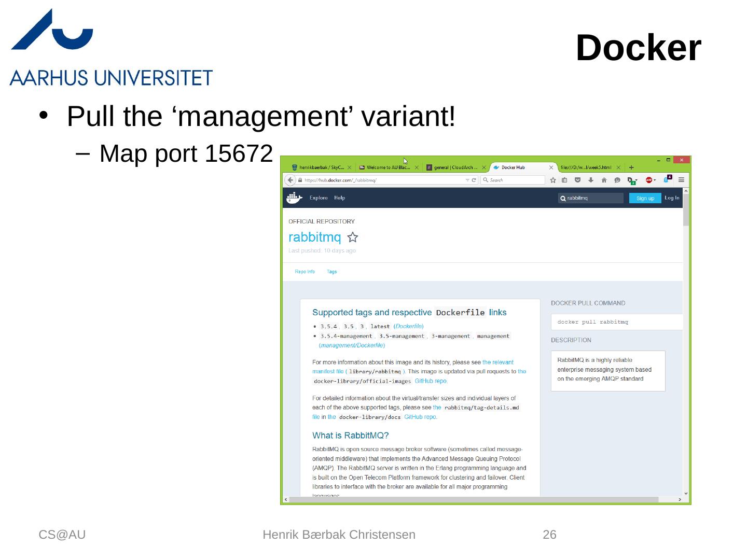The height and width of the screenshot is (560, 747).
Task: Click the padlock icon in the address bar
Action: coord(300,180)
